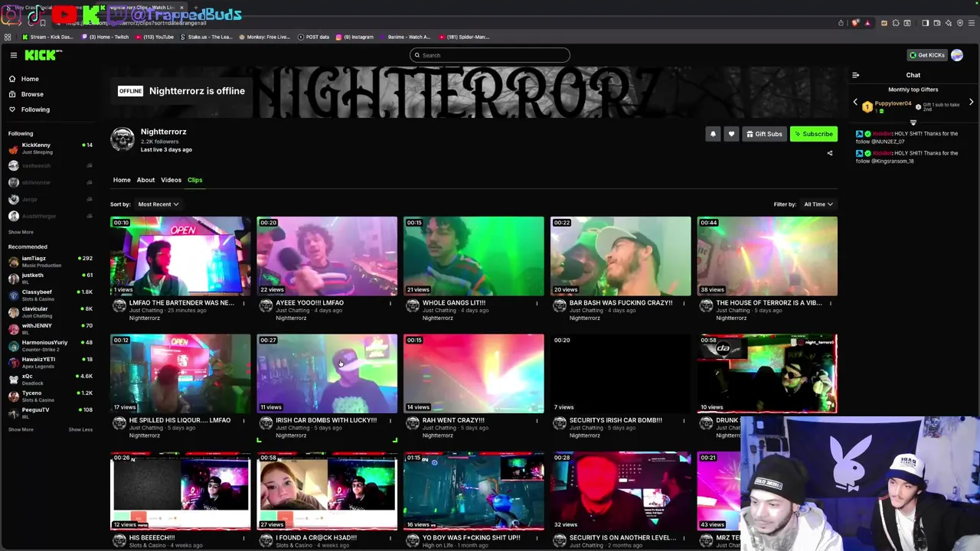Click the green Subscribe button

[x=814, y=134]
